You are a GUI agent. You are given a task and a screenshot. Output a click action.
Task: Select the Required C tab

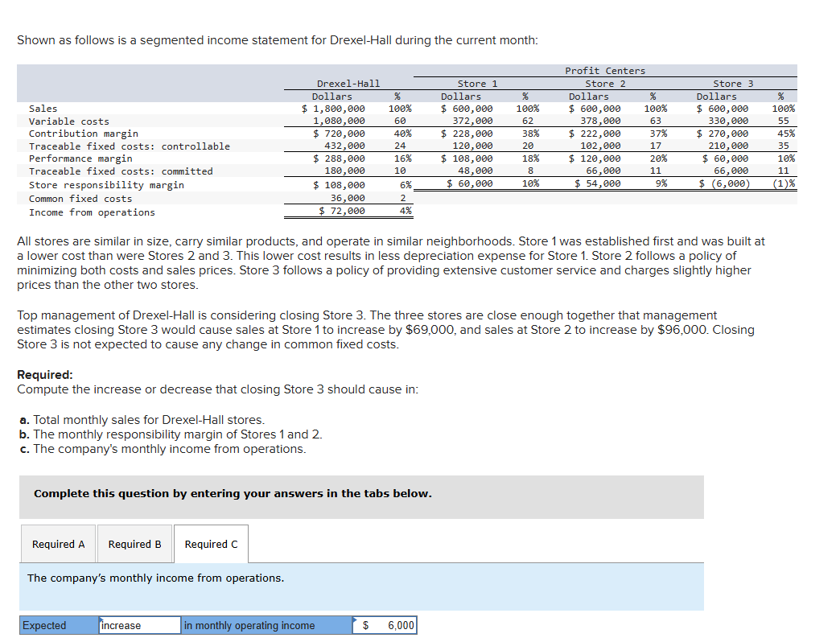coord(210,543)
